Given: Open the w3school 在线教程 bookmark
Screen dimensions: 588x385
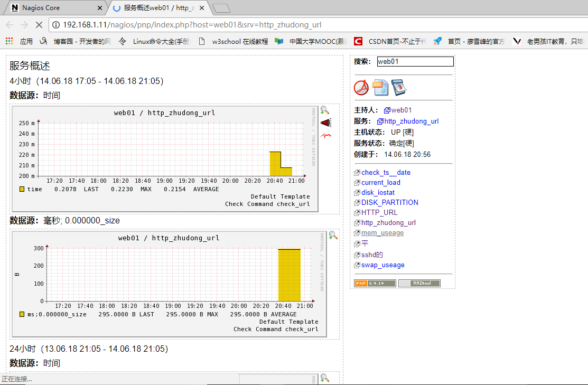Looking at the screenshot, I should coord(233,41).
